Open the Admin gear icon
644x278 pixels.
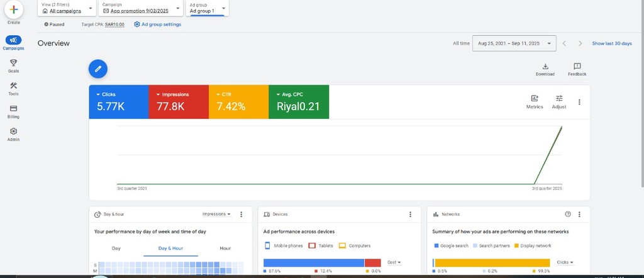tap(13, 131)
